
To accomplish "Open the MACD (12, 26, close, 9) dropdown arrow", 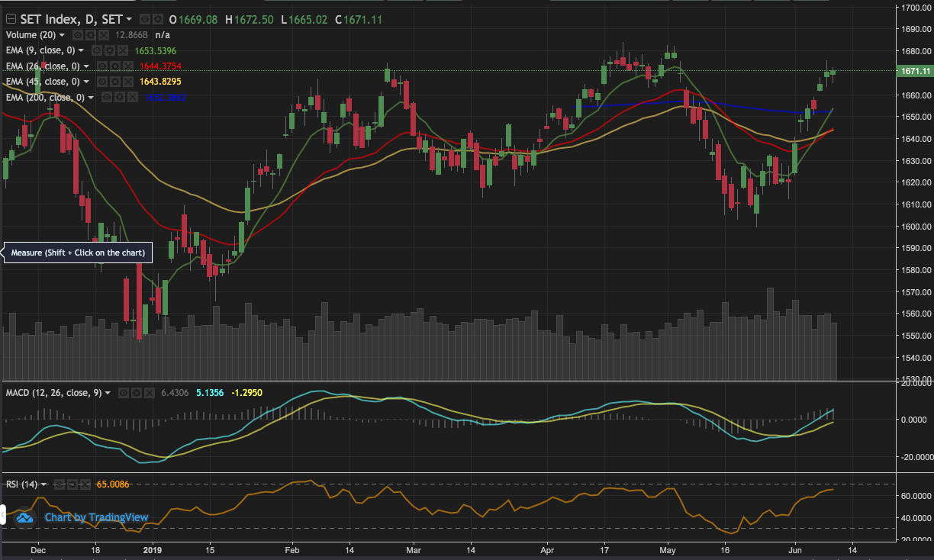I will coord(108,393).
